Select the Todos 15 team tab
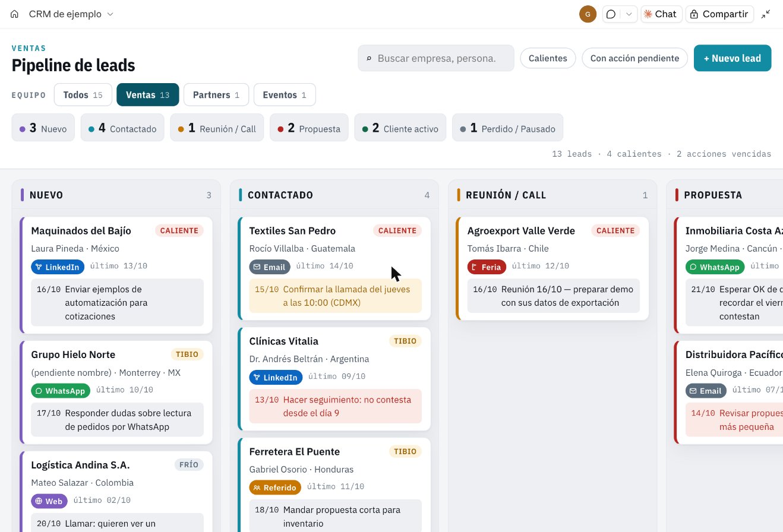The width and height of the screenshot is (783, 532). click(x=83, y=95)
